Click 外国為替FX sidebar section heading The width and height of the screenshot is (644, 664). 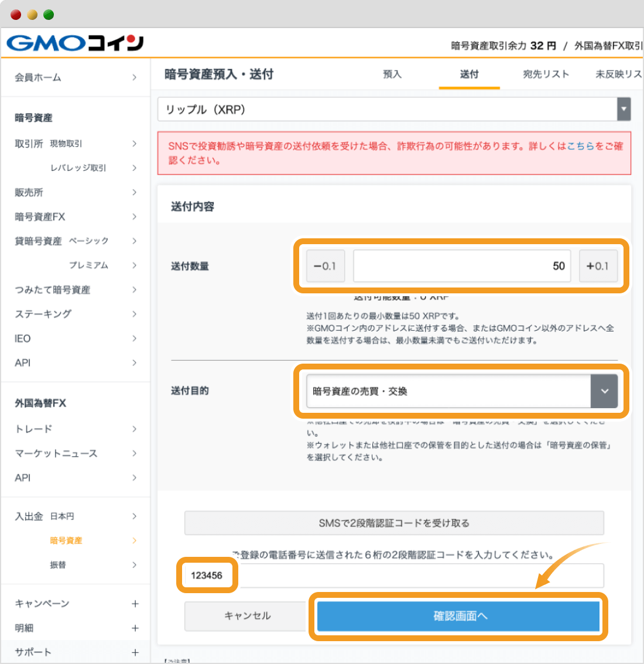pyautogui.click(x=40, y=403)
